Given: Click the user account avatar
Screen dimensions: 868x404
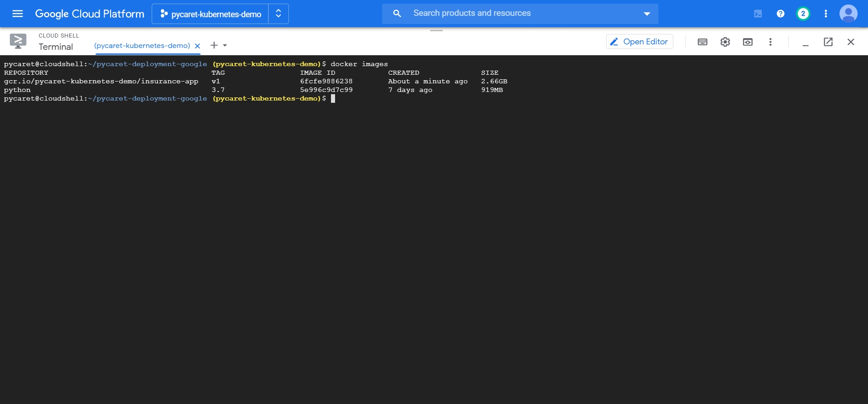Looking at the screenshot, I should 848,14.
